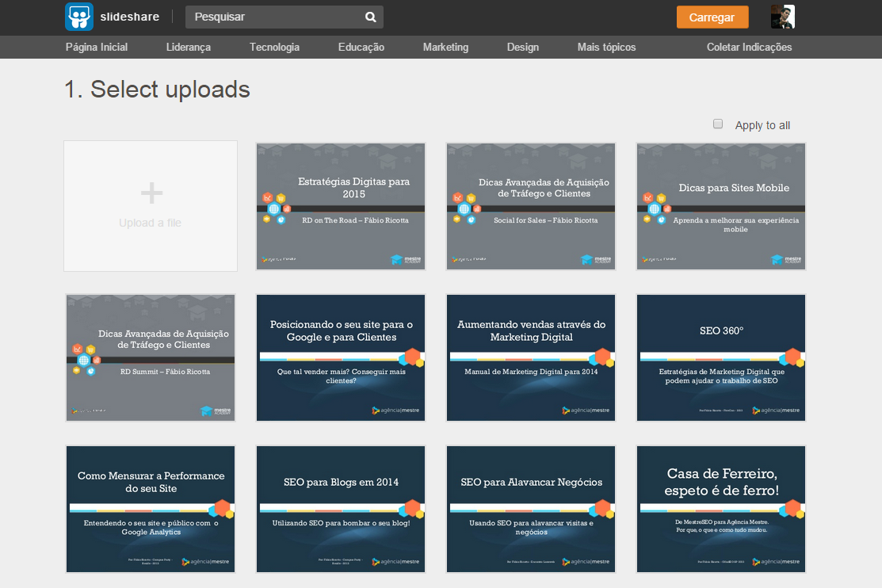Click the plus icon to upload a file
Viewport: 882px width, 588px height.
pyautogui.click(x=151, y=193)
